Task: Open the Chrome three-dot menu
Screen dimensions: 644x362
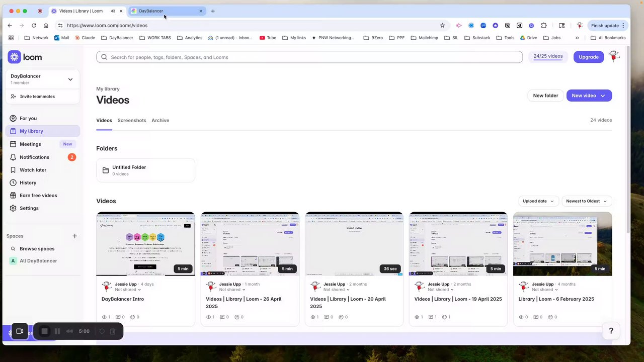Action: [x=623, y=25]
